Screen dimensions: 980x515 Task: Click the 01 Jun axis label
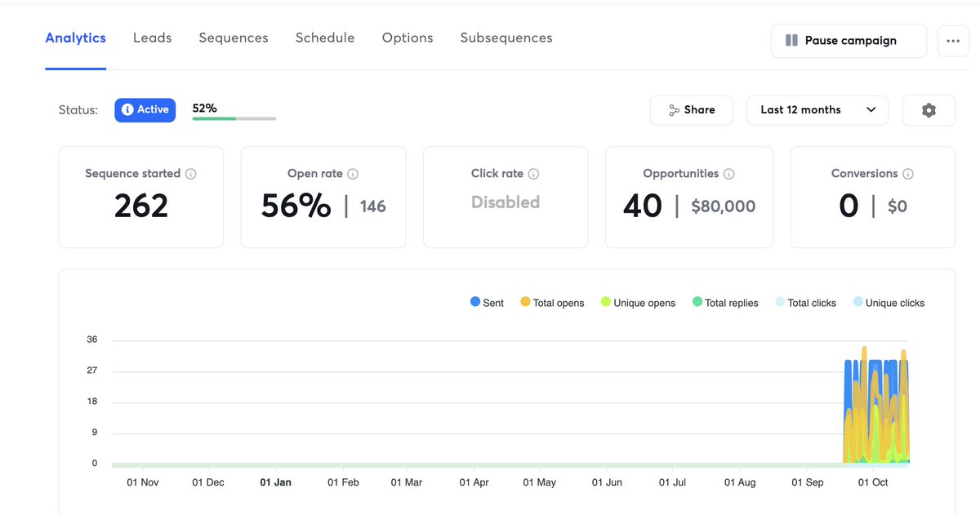point(607,482)
